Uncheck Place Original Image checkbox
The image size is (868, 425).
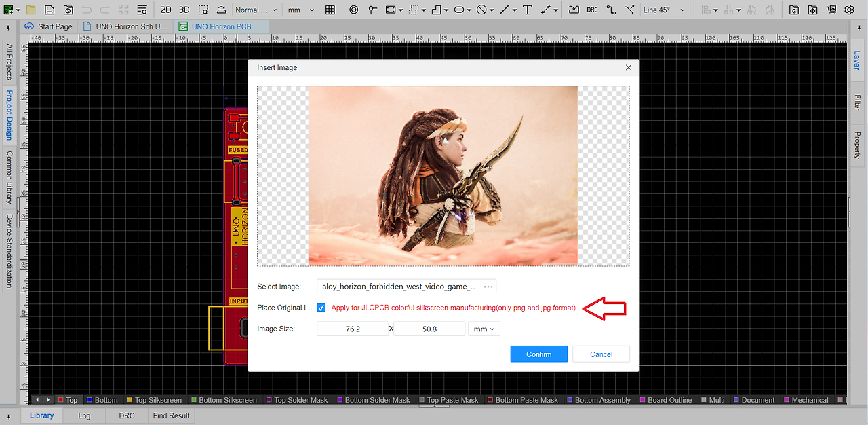click(321, 308)
